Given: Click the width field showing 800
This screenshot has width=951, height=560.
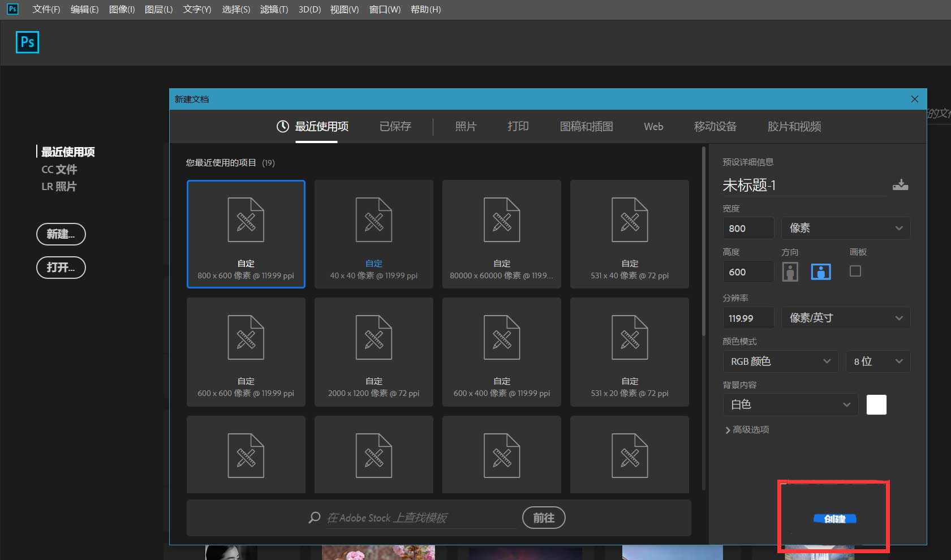Looking at the screenshot, I should pyautogui.click(x=748, y=228).
